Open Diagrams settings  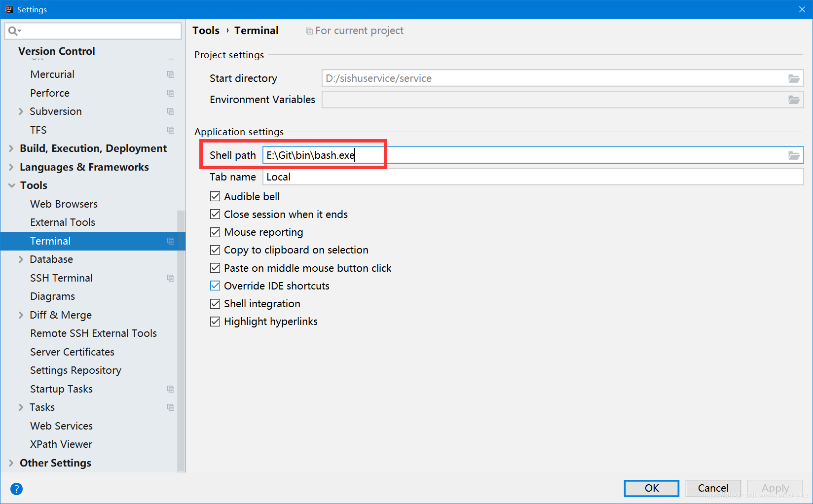tap(52, 296)
